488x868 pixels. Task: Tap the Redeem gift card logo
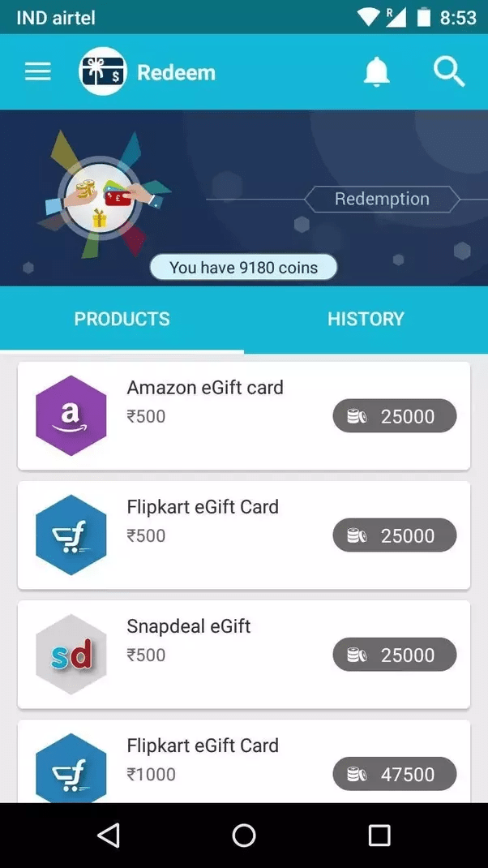pos(103,71)
